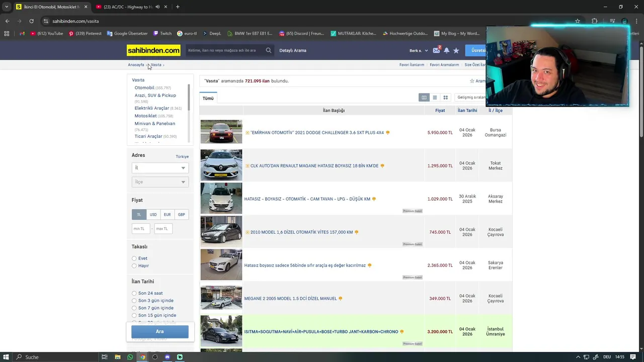Sort by İlan Tarihi column header
The width and height of the screenshot is (644, 362).
coord(467,111)
